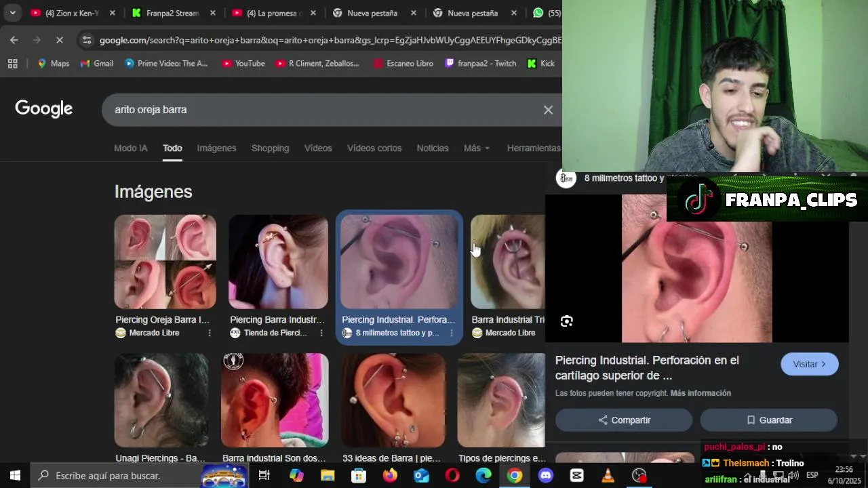Open Task View on the taskbar
The image size is (868, 488).
[x=264, y=476]
